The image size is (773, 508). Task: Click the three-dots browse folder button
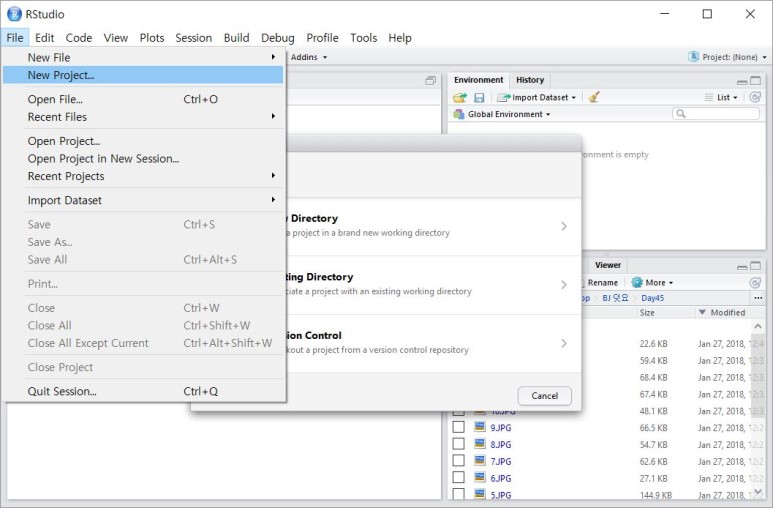758,298
